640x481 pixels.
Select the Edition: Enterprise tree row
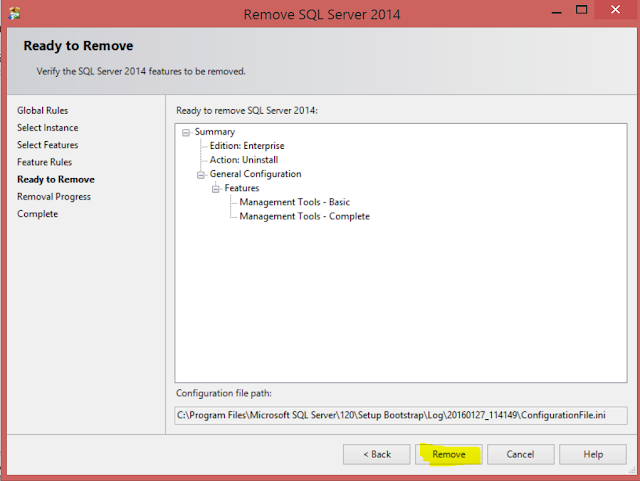point(247,146)
